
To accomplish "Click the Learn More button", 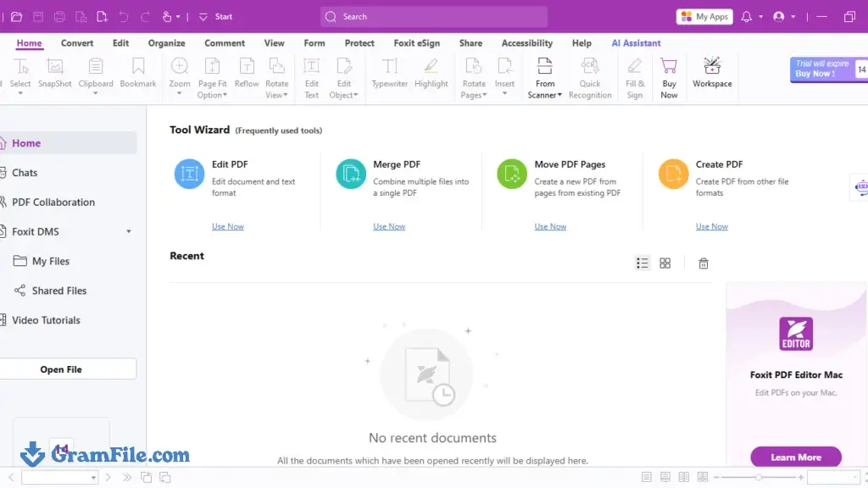I will [x=796, y=457].
